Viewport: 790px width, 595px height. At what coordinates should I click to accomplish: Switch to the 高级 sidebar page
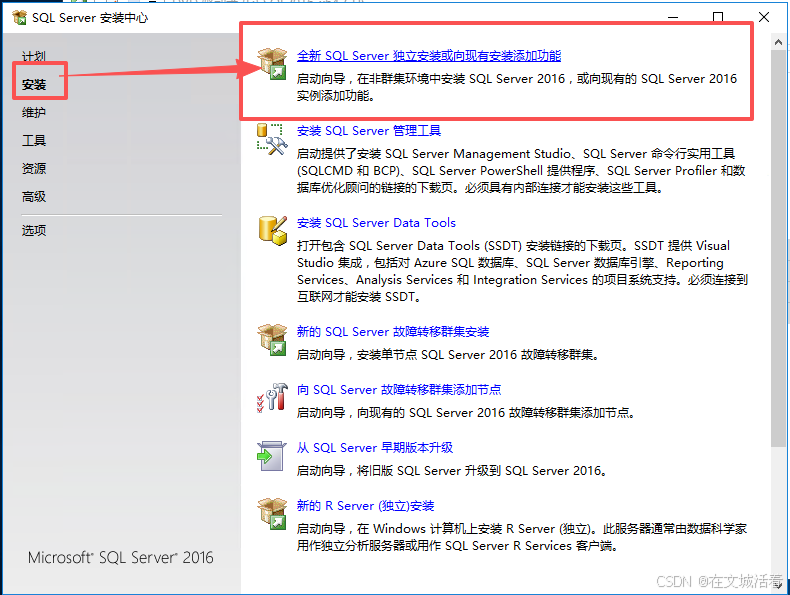coord(34,196)
